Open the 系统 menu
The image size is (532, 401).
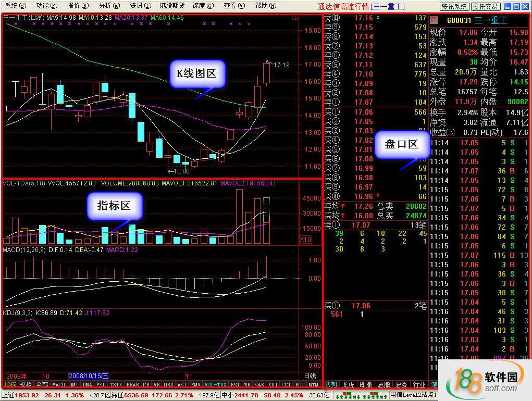[x=15, y=6]
